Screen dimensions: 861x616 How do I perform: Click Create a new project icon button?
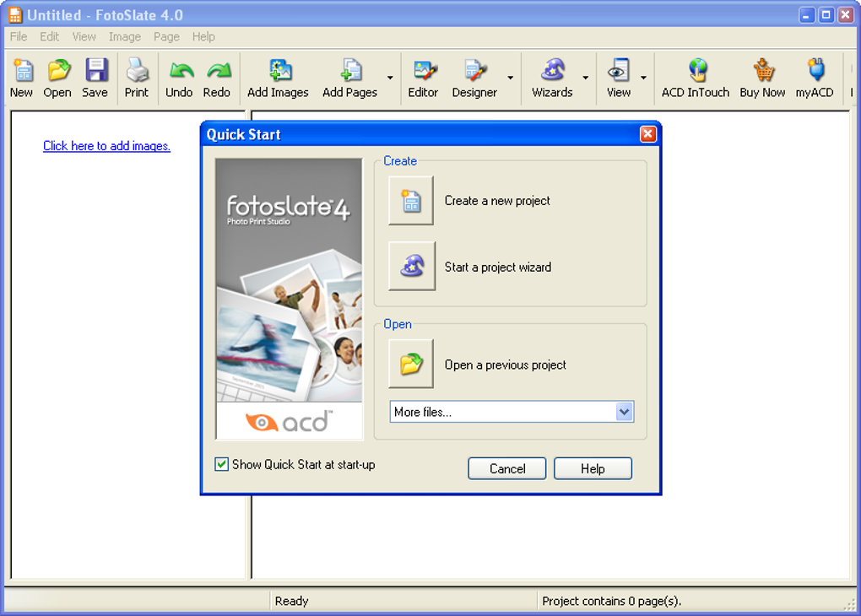tap(411, 200)
